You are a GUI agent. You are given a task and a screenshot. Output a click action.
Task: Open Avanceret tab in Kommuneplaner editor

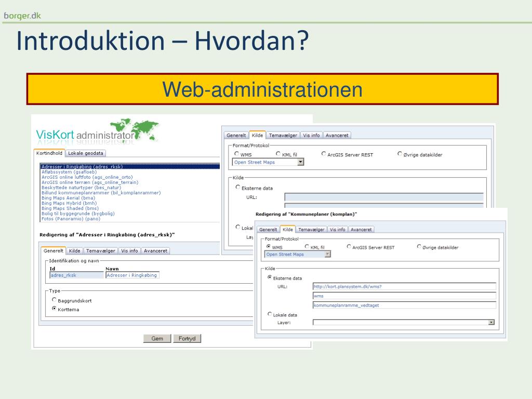(361, 229)
